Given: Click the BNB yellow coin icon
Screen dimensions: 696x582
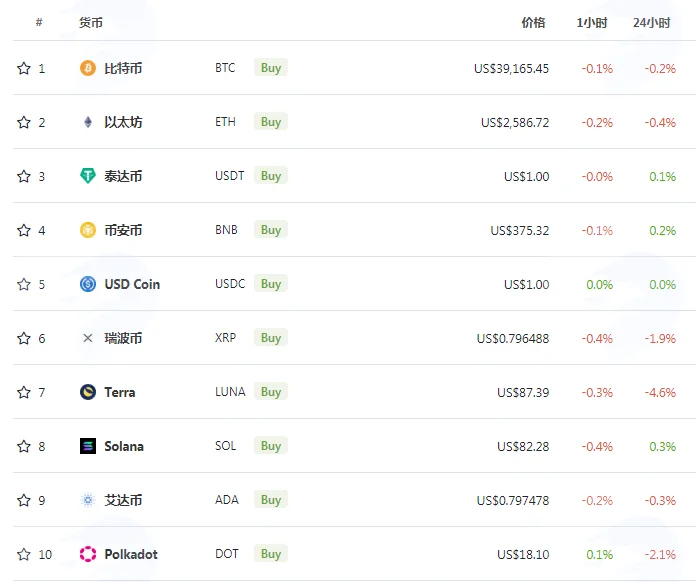Looking at the screenshot, I should (87, 230).
